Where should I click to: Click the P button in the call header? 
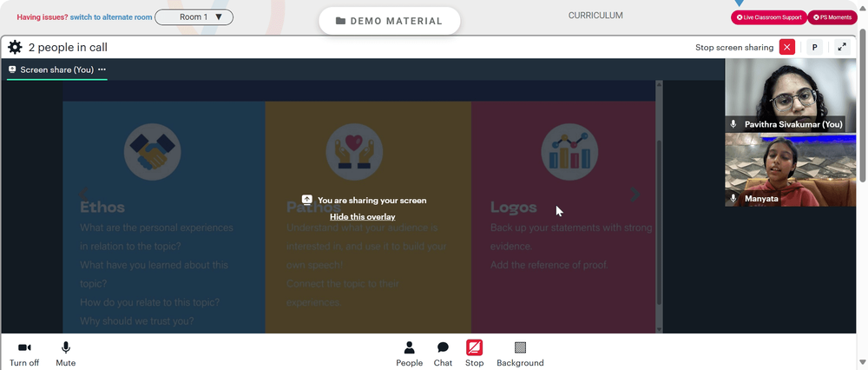pyautogui.click(x=814, y=47)
